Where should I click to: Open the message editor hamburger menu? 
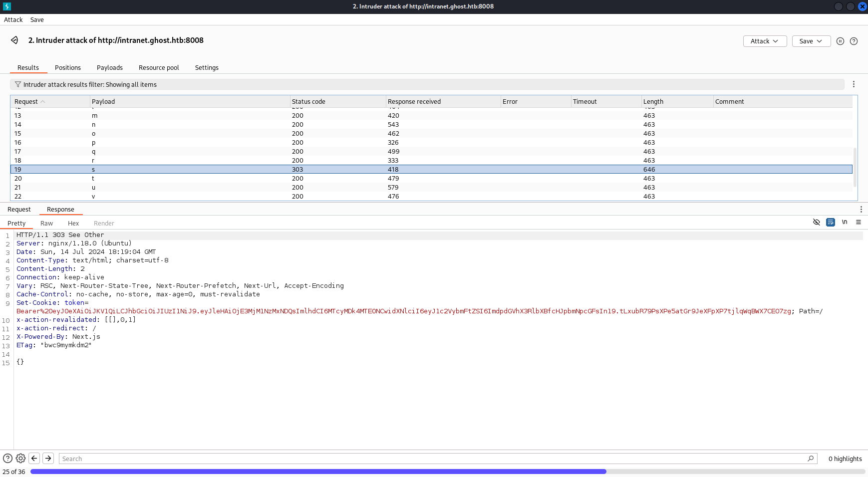tap(859, 222)
